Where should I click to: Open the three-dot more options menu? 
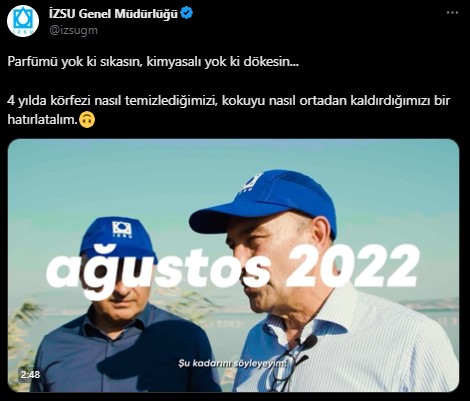[x=452, y=13]
